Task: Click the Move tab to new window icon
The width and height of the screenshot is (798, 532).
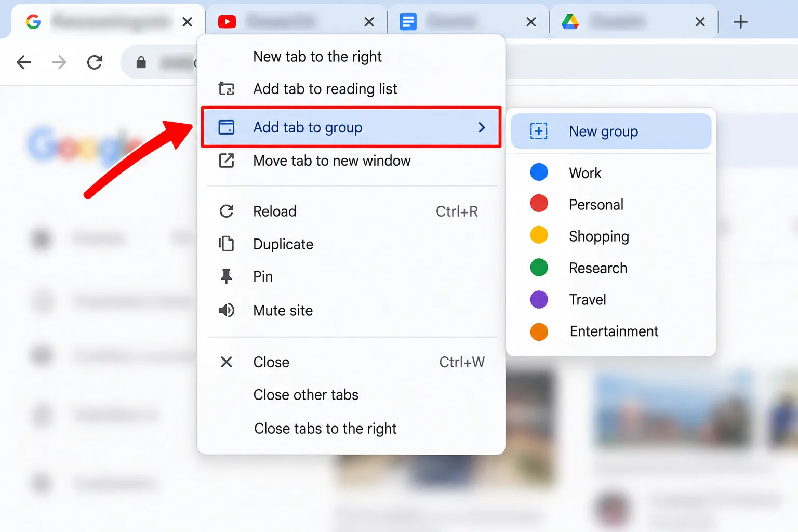Action: pos(227,161)
